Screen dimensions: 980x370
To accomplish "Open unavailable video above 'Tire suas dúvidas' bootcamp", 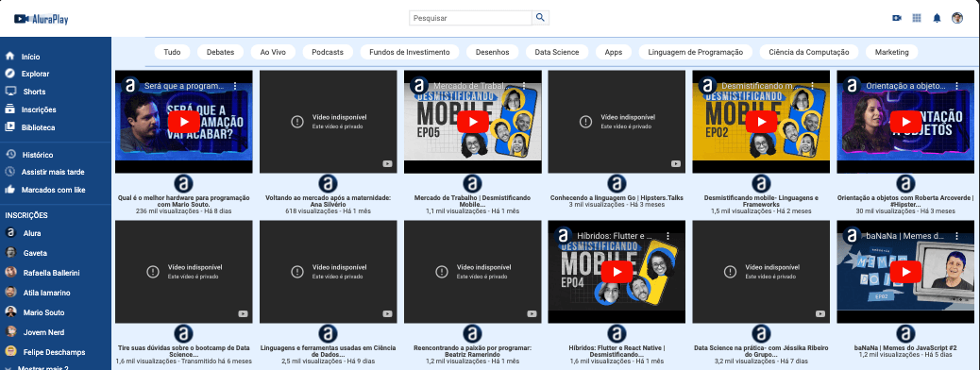I will [184, 272].
